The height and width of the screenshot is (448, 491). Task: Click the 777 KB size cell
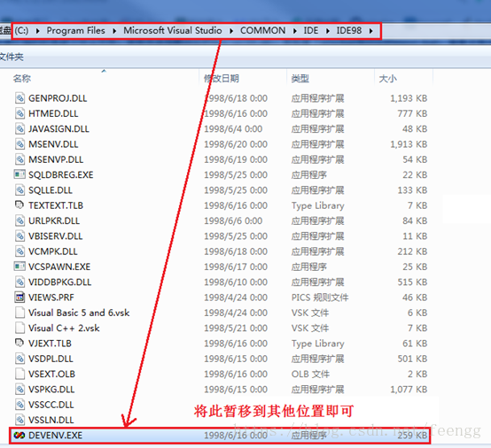click(412, 113)
